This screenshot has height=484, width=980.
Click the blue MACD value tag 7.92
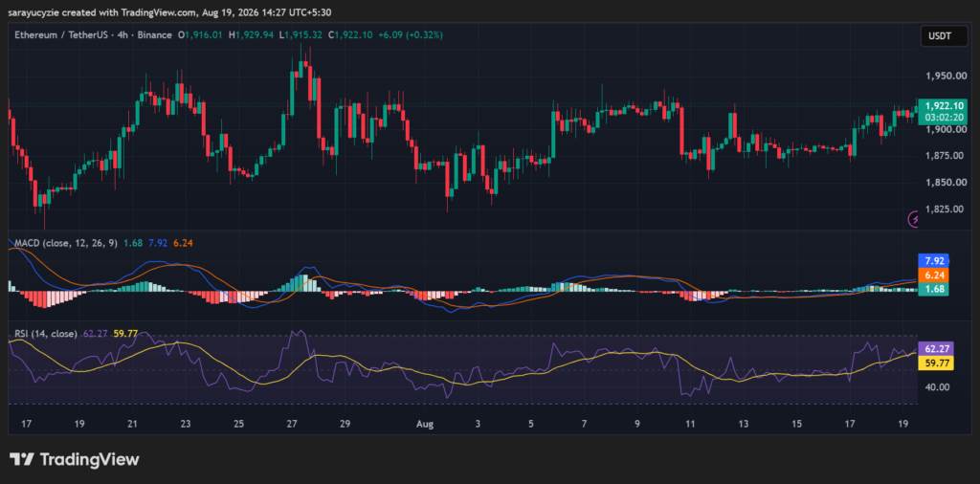(932, 260)
